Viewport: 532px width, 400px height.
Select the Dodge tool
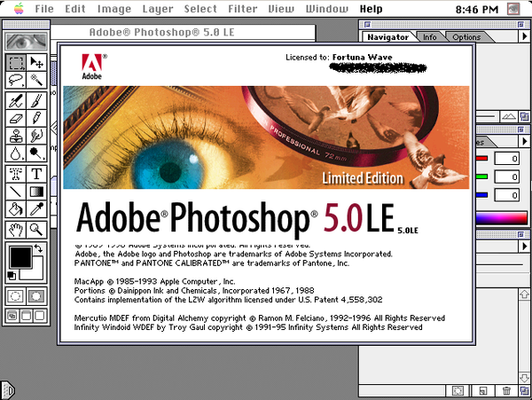pyautogui.click(x=36, y=153)
